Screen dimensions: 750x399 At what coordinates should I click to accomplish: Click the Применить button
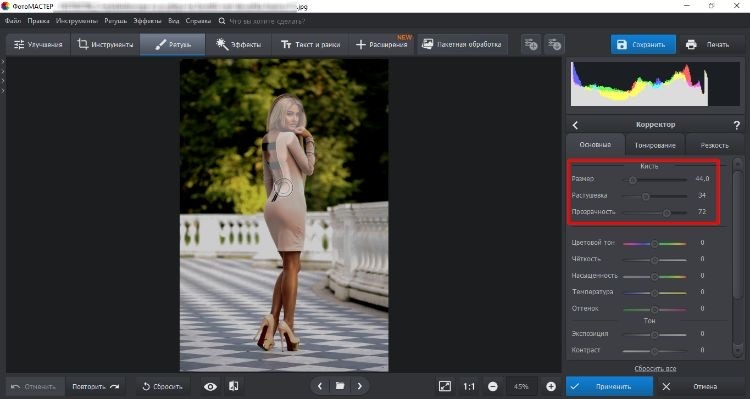tap(609, 387)
